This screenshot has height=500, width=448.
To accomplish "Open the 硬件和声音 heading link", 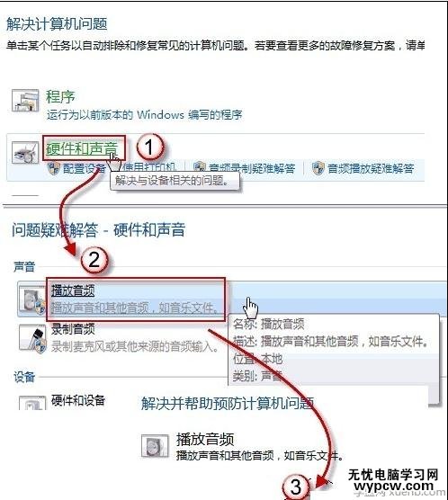I will pyautogui.click(x=82, y=148).
